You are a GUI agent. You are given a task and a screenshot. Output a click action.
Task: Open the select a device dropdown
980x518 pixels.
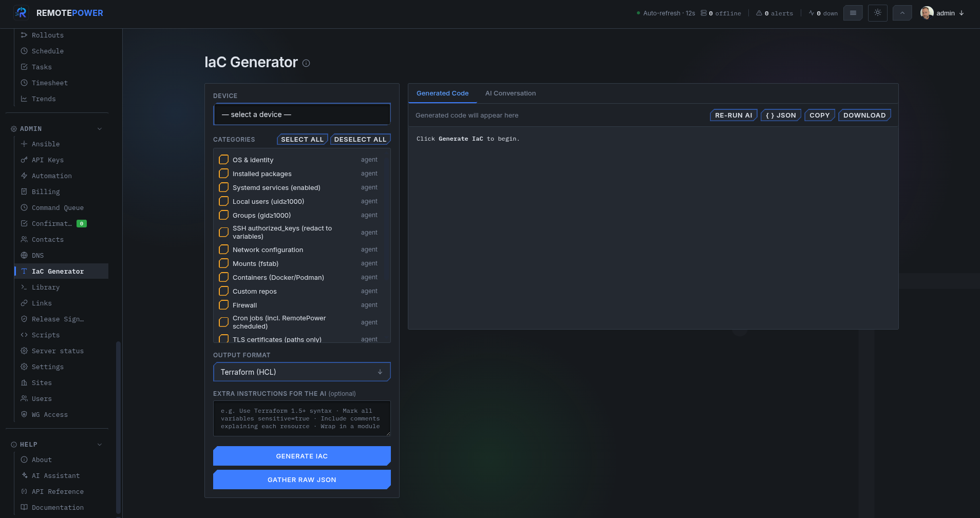(x=302, y=114)
